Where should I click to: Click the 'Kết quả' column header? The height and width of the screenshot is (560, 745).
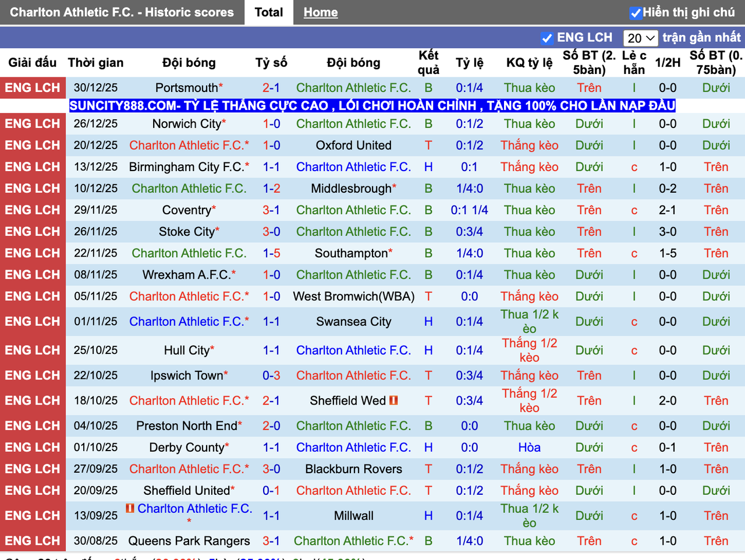click(x=428, y=63)
